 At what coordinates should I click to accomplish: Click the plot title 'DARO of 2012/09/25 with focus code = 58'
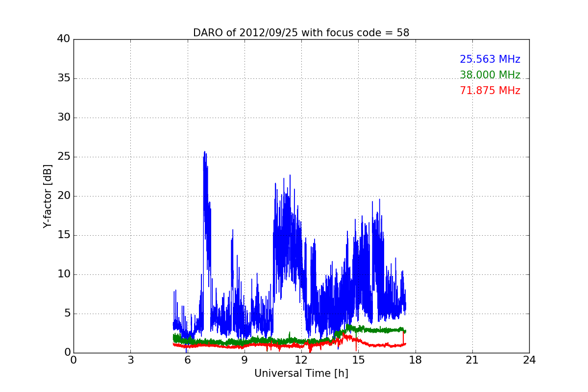point(301,33)
